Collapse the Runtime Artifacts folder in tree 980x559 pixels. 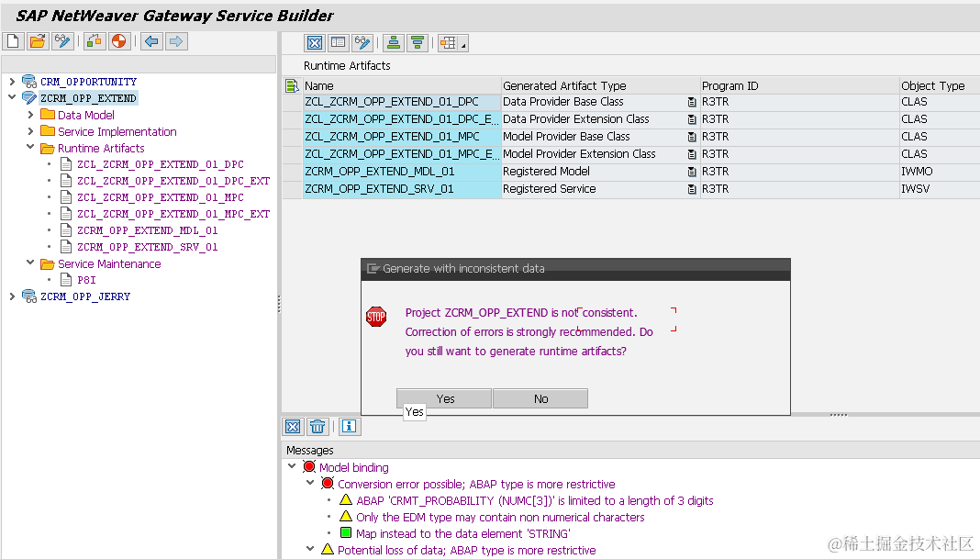click(x=30, y=147)
